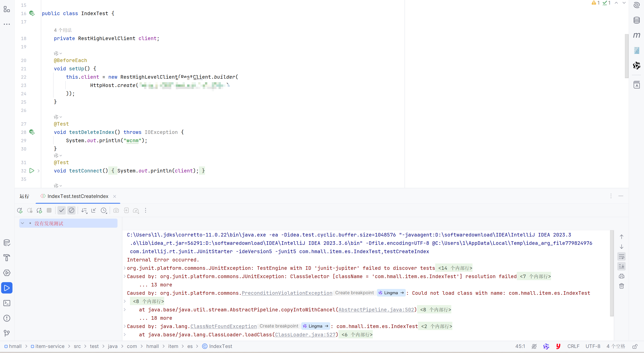The width and height of the screenshot is (644, 353).
Task: Toggle the show passed tests filter
Action: coord(61,210)
